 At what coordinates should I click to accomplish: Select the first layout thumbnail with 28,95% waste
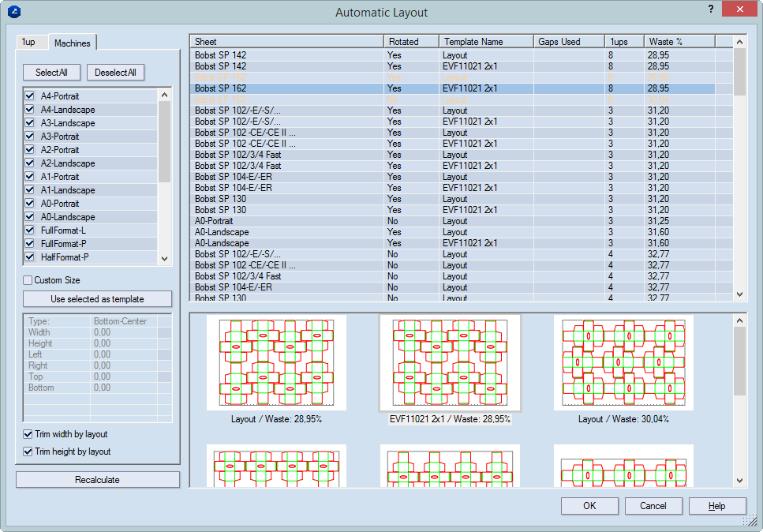click(x=276, y=363)
